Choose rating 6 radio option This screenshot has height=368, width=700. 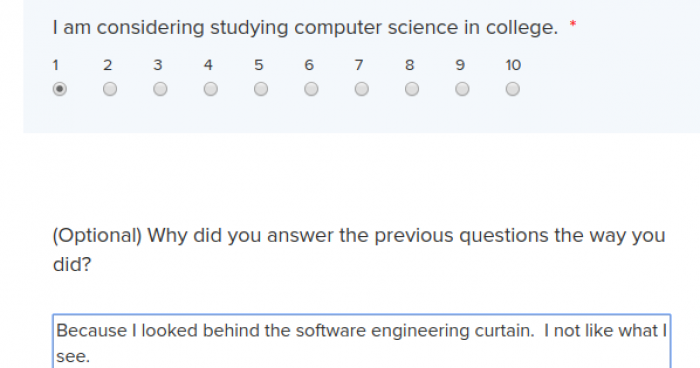pyautogui.click(x=311, y=89)
